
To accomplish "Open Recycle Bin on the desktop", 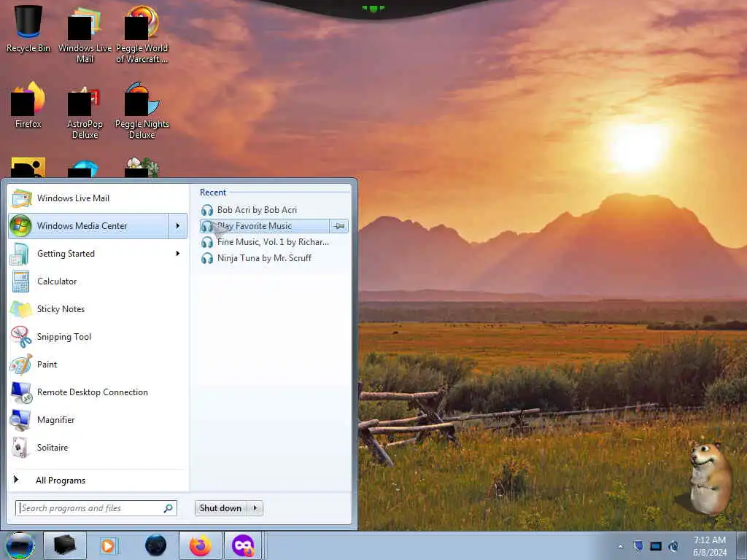I will [28, 28].
